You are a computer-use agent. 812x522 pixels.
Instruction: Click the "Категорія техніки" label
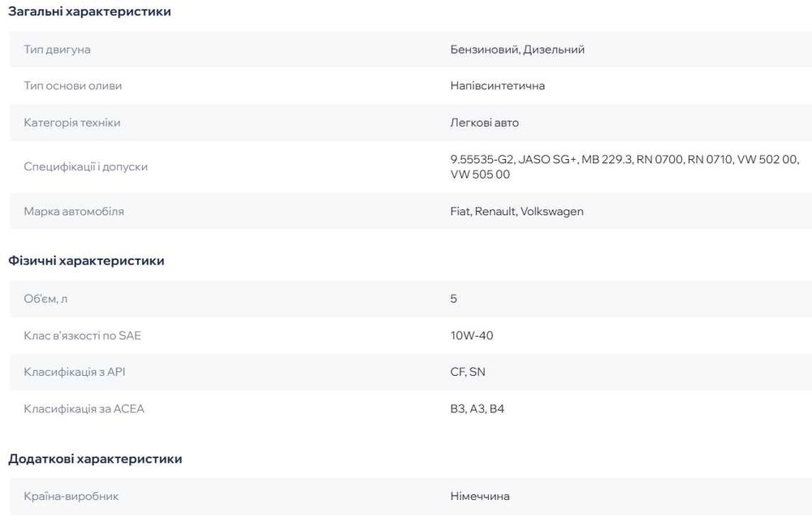click(x=72, y=123)
